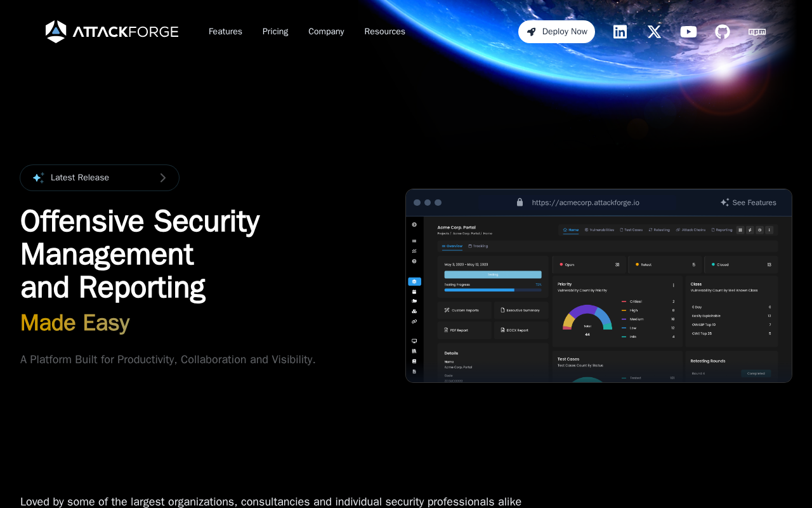Screen dimensions: 812x508
Task: Open the Resources menu
Action: point(384,32)
